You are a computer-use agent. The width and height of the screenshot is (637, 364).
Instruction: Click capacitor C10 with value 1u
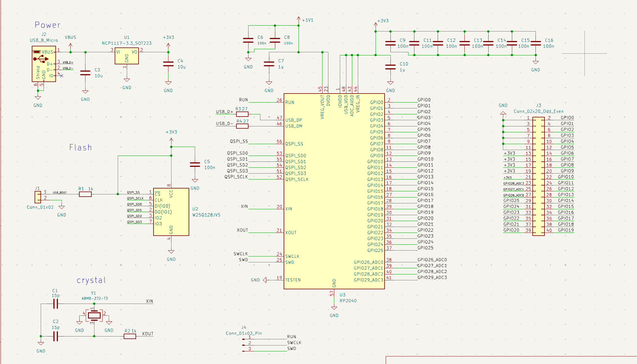click(390, 67)
